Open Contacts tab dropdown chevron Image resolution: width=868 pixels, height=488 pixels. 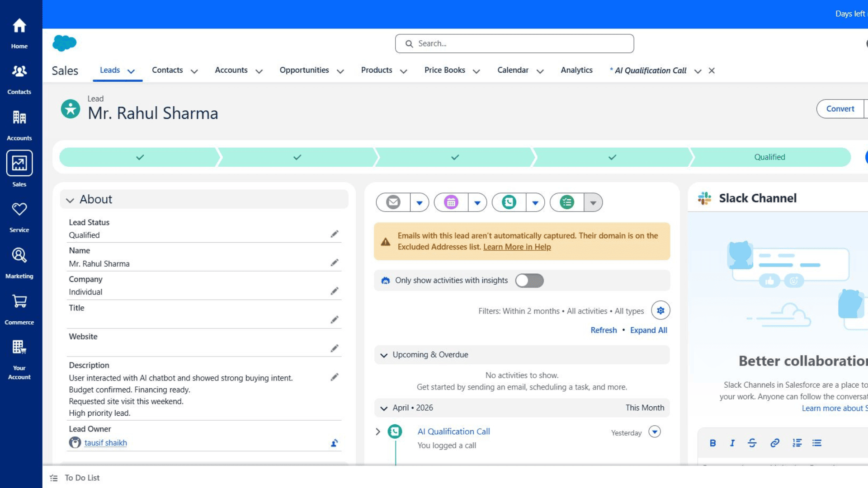coord(194,71)
